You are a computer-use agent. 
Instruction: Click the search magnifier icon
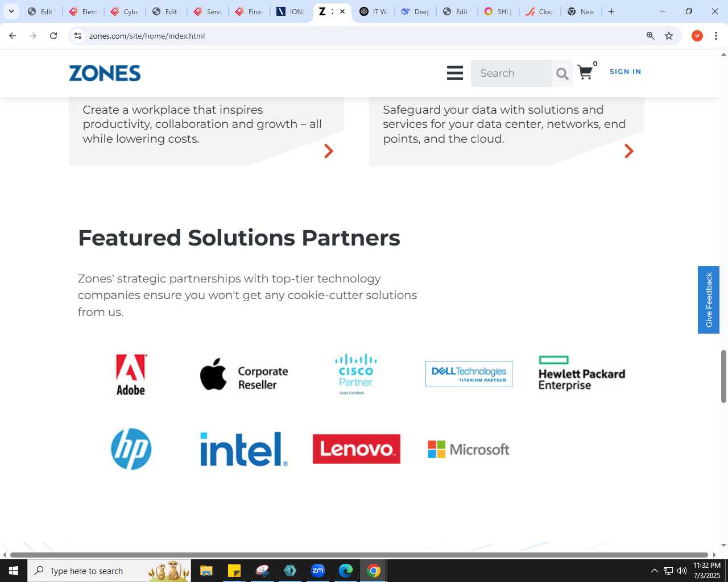(562, 73)
